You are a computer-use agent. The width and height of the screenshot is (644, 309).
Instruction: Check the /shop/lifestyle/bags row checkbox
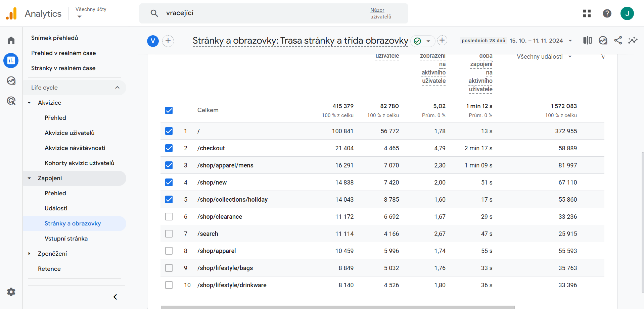[x=169, y=268]
